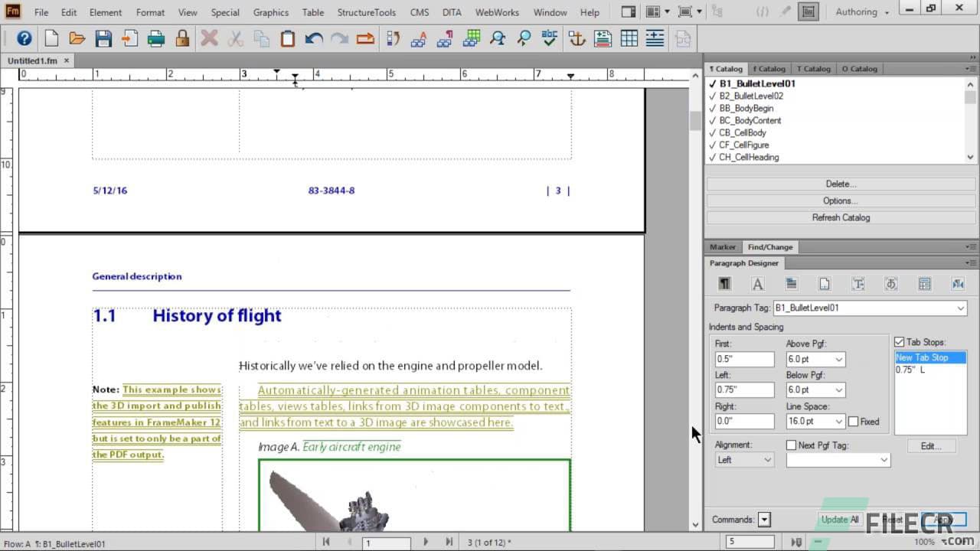Open the Paragraph Tag dropdown
This screenshot has width=980, height=551.
[961, 308]
